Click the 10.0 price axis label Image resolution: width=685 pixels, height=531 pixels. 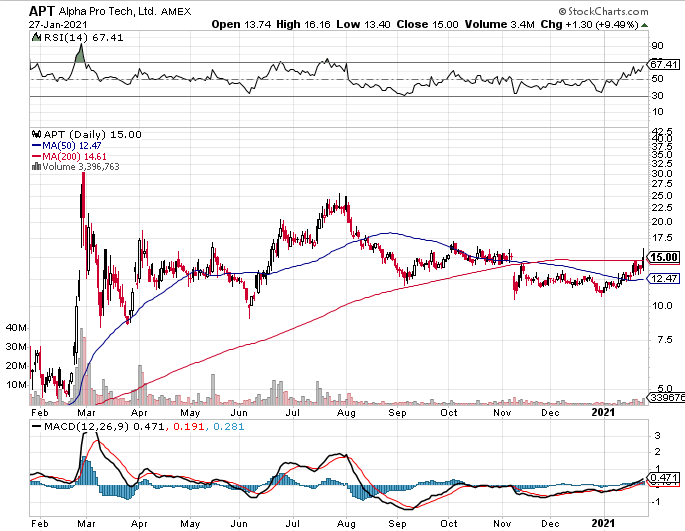[x=662, y=305]
